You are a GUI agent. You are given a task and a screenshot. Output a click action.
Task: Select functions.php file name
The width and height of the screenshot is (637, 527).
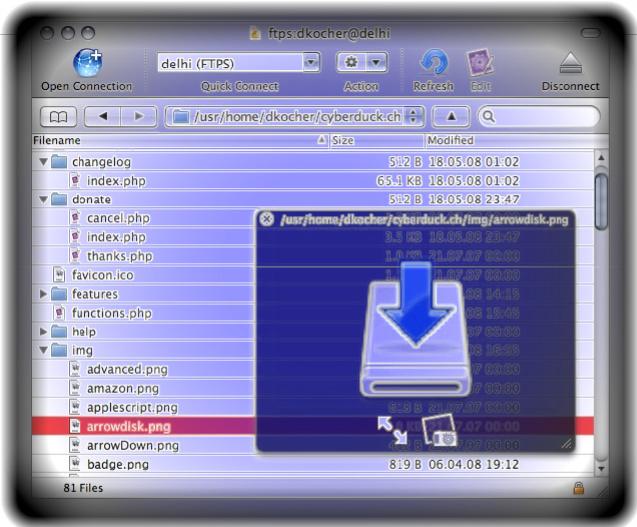[x=112, y=313]
